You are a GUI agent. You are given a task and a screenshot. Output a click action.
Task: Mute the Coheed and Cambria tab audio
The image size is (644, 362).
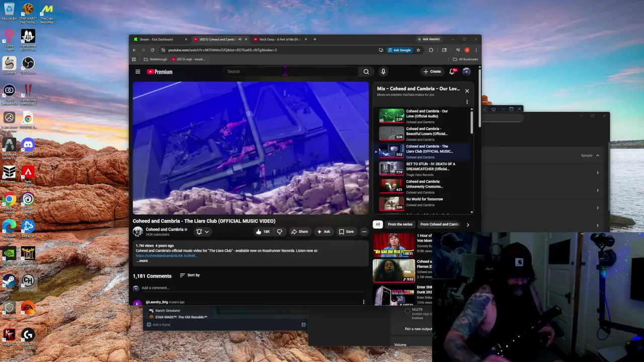tap(240, 39)
